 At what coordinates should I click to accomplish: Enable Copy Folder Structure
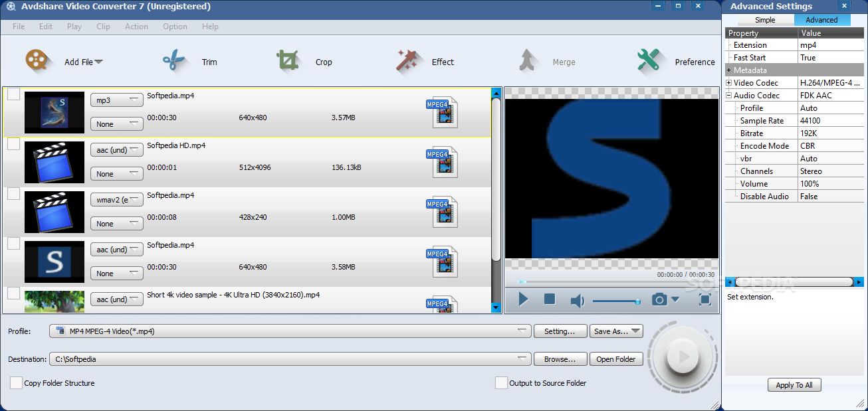click(x=16, y=383)
